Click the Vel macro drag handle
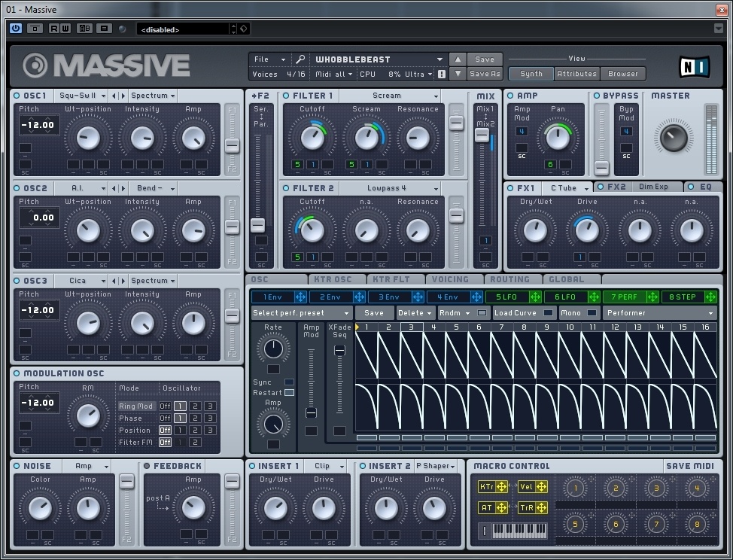 click(x=541, y=486)
